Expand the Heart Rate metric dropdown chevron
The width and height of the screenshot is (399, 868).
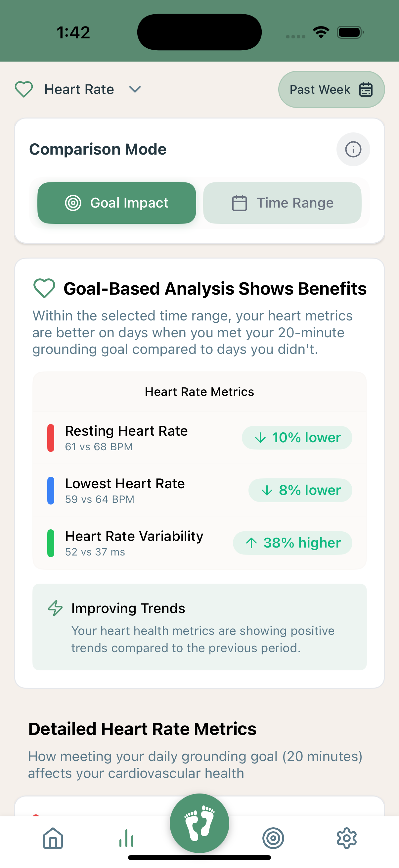(135, 89)
